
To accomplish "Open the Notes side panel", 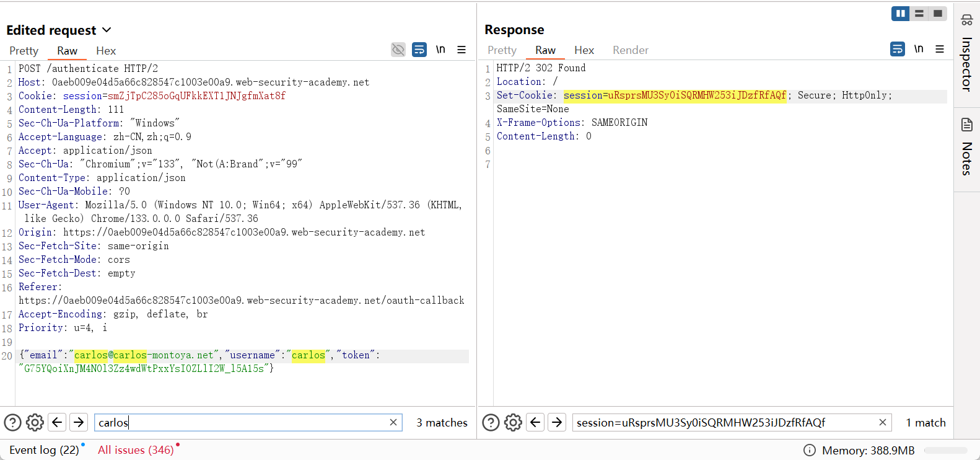I will 966,147.
